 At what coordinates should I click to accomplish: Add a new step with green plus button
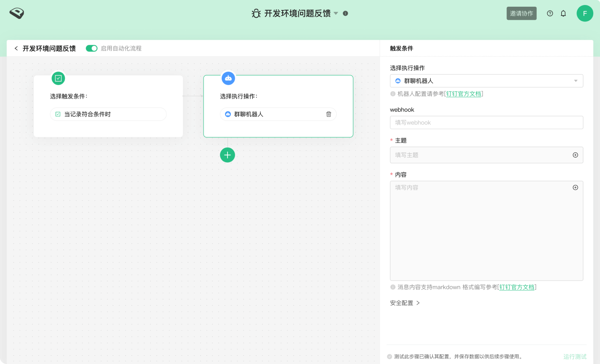point(228,155)
